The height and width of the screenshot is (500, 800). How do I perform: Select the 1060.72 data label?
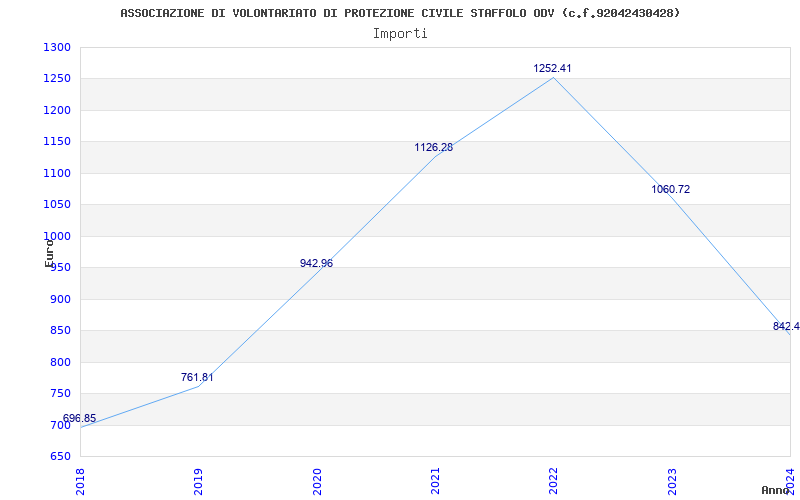click(670, 189)
